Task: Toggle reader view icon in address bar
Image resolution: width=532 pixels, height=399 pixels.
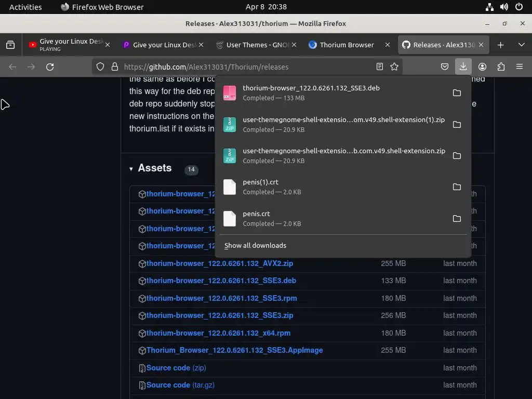Action: click(x=380, y=66)
